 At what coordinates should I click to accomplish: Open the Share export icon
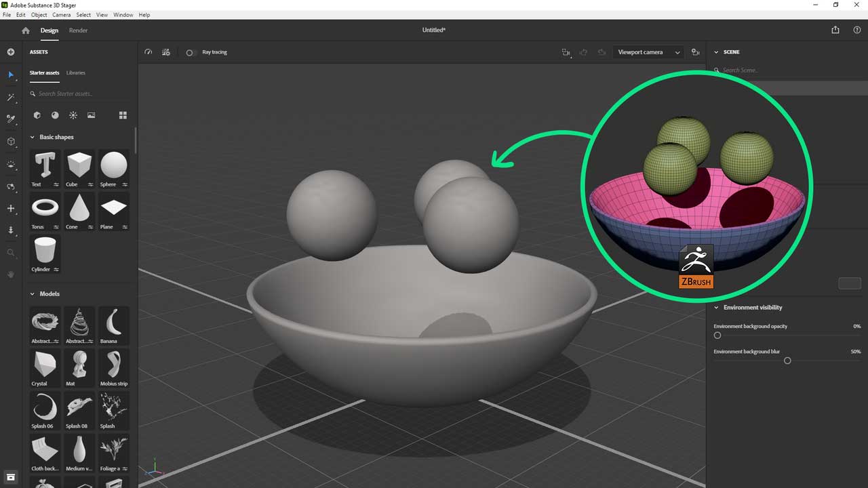tap(835, 30)
